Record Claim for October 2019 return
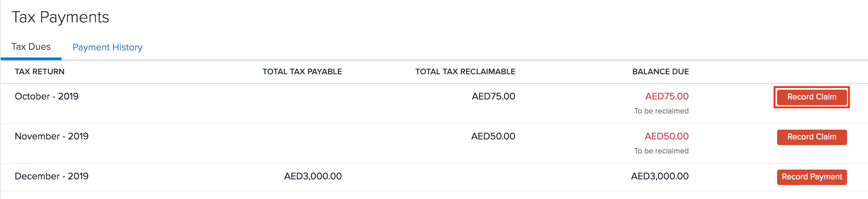The height and width of the screenshot is (199, 868). coord(811,97)
